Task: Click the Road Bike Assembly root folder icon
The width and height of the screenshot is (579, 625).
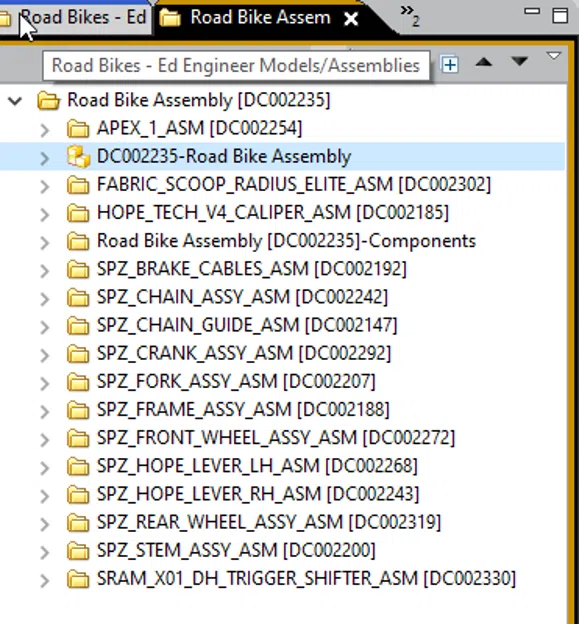Action: tap(48, 100)
